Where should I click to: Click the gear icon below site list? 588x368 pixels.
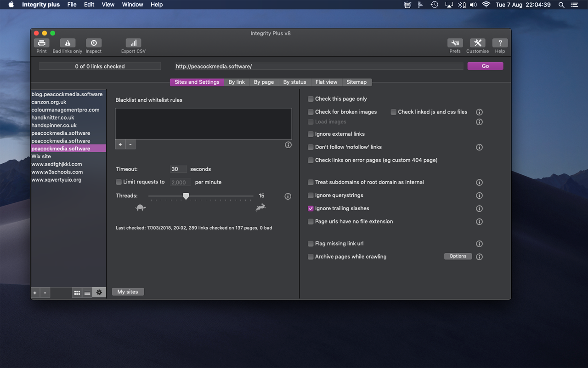99,293
